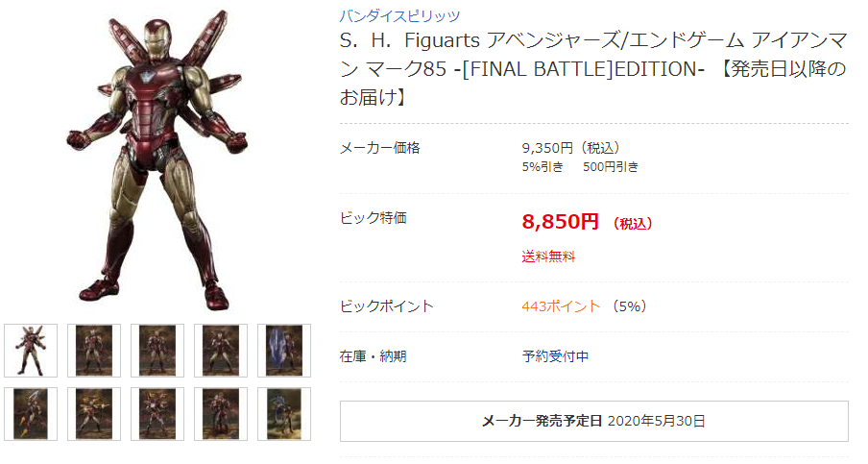Open the バンダイスピリッツ brand link

[x=399, y=15]
